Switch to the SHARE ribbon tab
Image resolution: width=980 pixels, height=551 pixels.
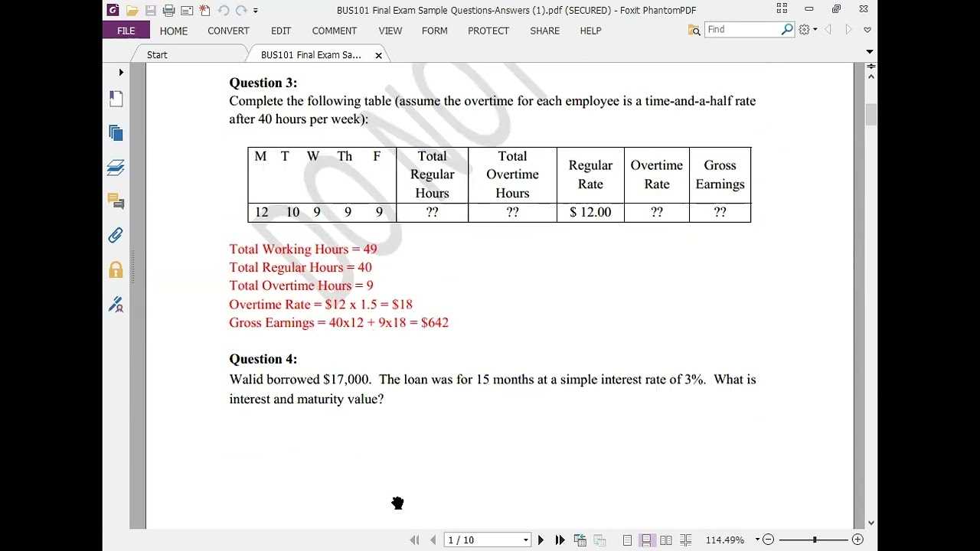click(x=545, y=31)
